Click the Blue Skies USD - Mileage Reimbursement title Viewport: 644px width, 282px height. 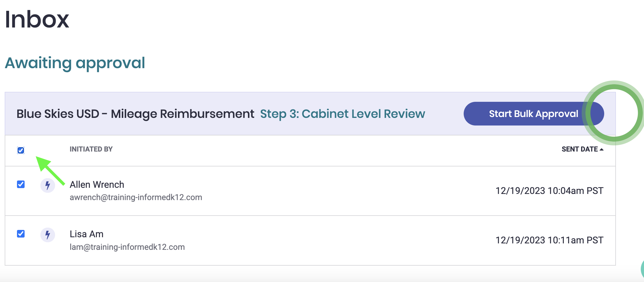pos(135,114)
